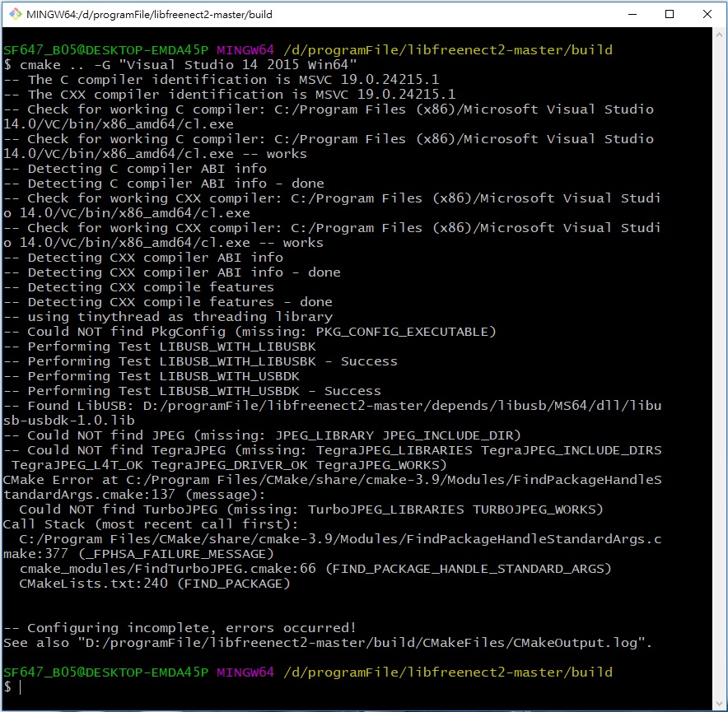The image size is (728, 712).
Task: Open the Git Bash window menu icon
Action: 16,14
